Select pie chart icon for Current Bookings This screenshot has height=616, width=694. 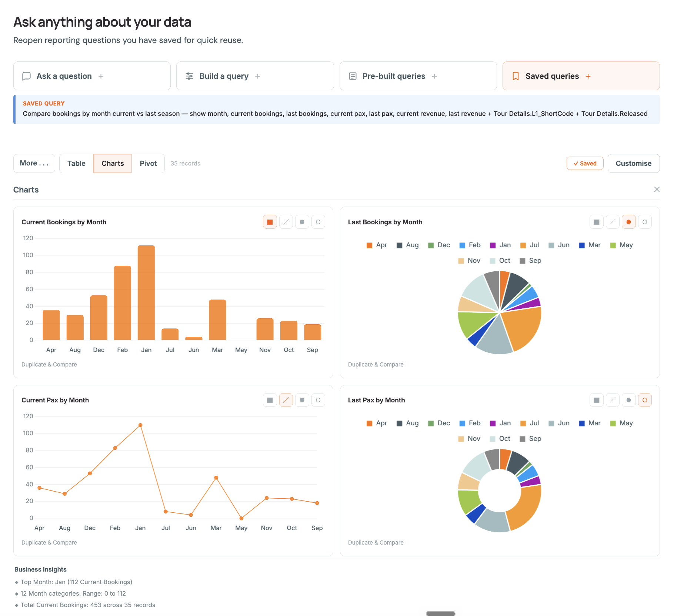302,222
